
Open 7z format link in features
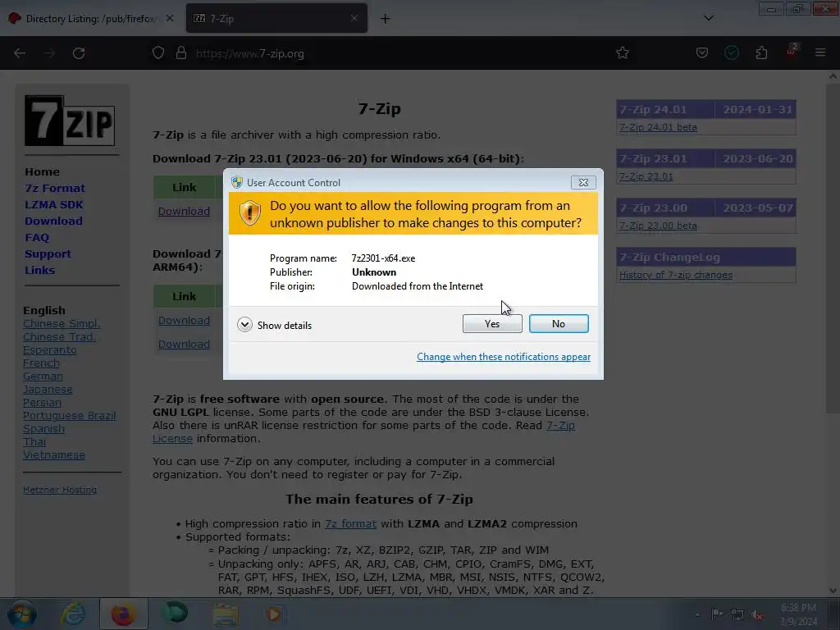350,524
